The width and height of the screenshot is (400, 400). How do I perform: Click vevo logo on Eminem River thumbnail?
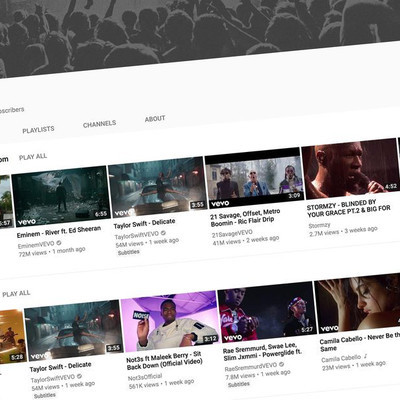click(27, 222)
